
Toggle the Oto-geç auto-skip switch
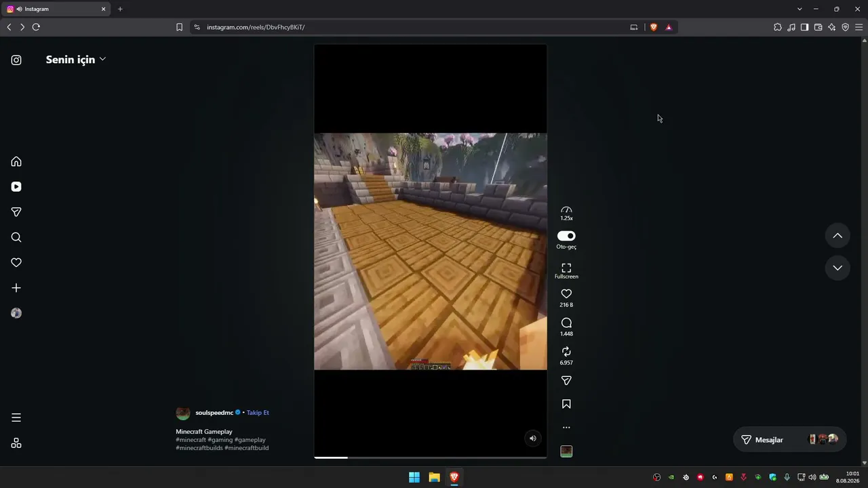tap(566, 236)
